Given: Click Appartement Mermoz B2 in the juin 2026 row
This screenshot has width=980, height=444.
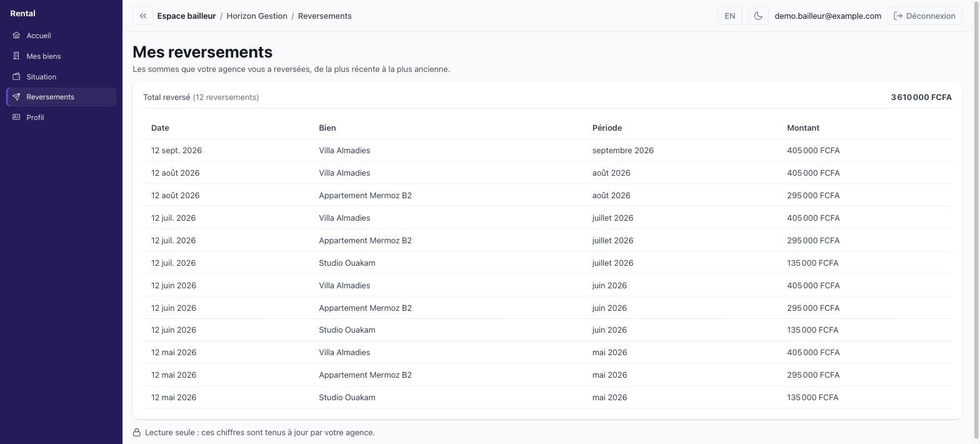Looking at the screenshot, I should pos(365,308).
